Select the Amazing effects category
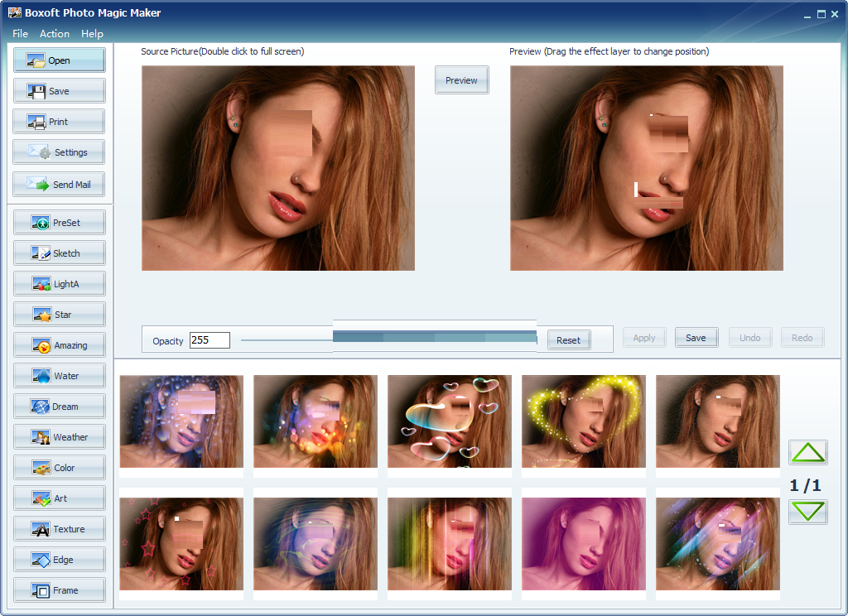Screen dimensions: 848x616 (59, 344)
